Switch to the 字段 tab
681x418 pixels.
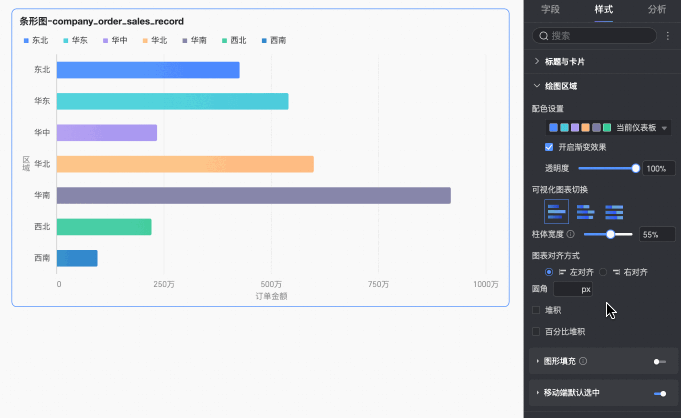(x=550, y=9)
